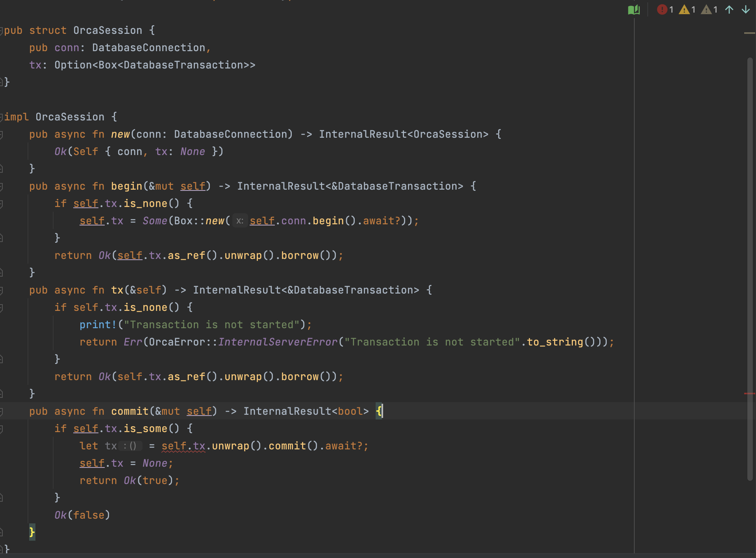
Task: Click the red-underlined self.tx expression
Action: [x=183, y=446]
